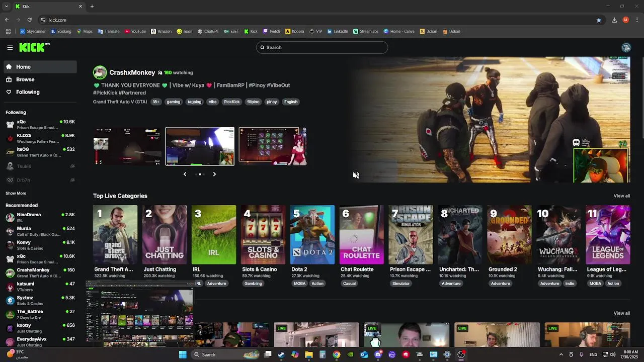Open Murda in Recommended list

39,231
